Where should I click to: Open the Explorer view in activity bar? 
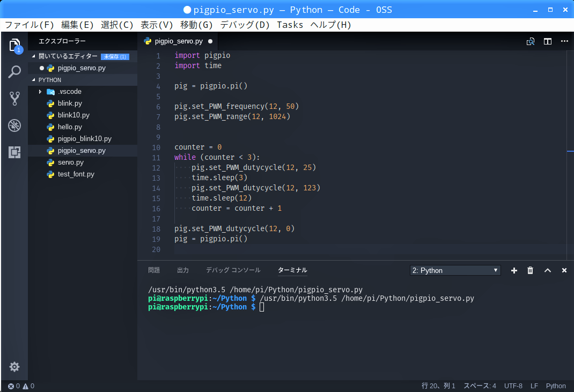[x=14, y=46]
